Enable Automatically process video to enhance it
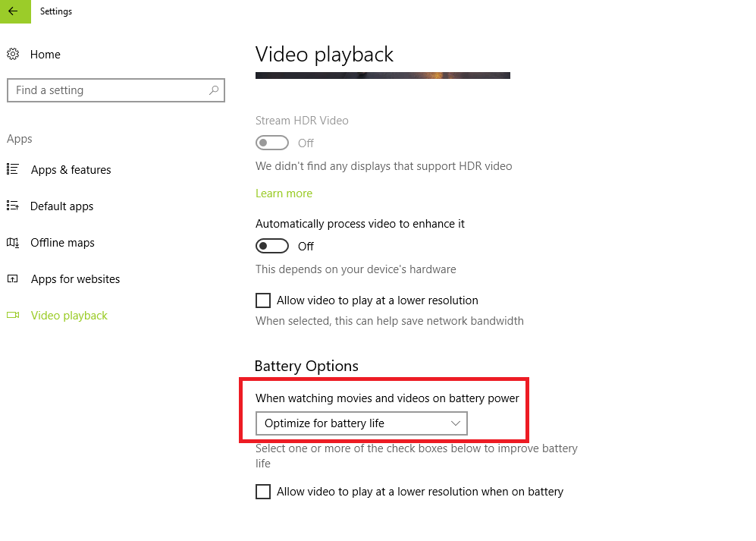This screenshot has height=541, width=756. 271,245
